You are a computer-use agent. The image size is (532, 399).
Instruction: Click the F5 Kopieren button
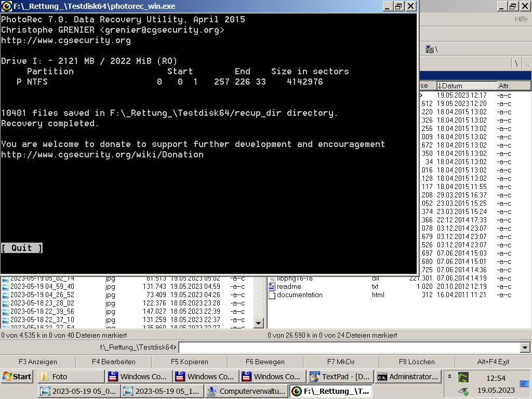click(189, 362)
